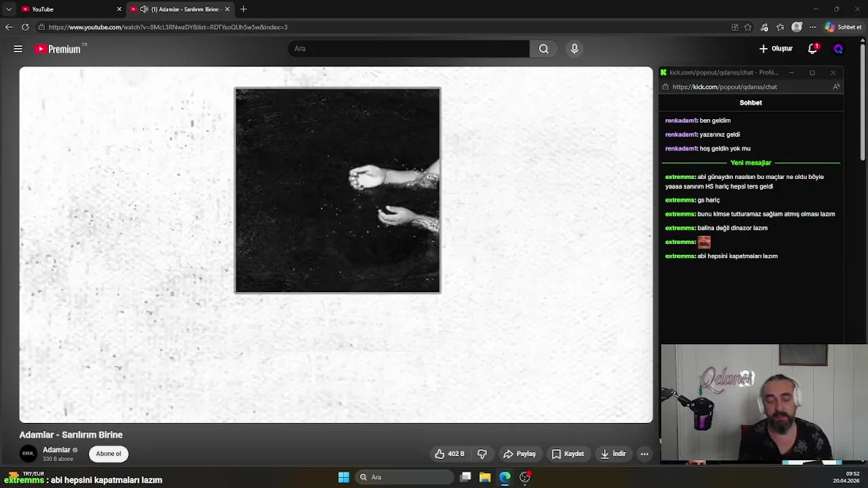Image resolution: width=868 pixels, height=488 pixels.
Task: Select the Adamlar - Sarılırım Birine tab
Action: tap(180, 9)
